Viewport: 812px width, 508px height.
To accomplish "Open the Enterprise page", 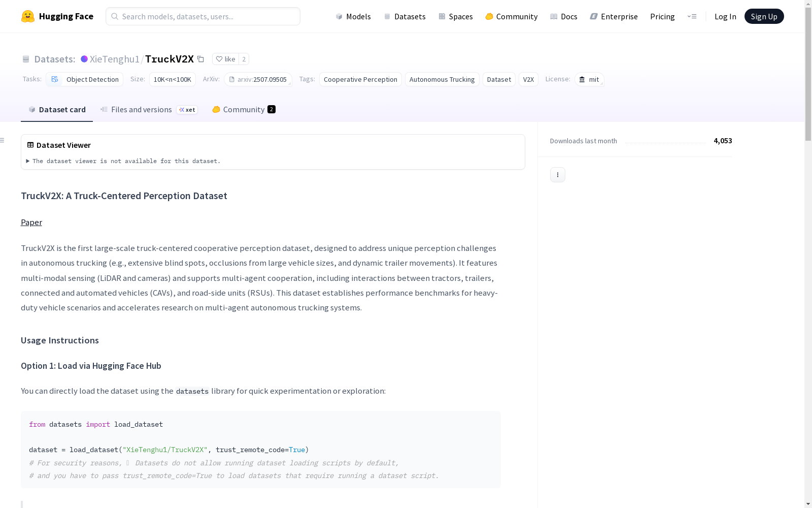I will [x=614, y=16].
